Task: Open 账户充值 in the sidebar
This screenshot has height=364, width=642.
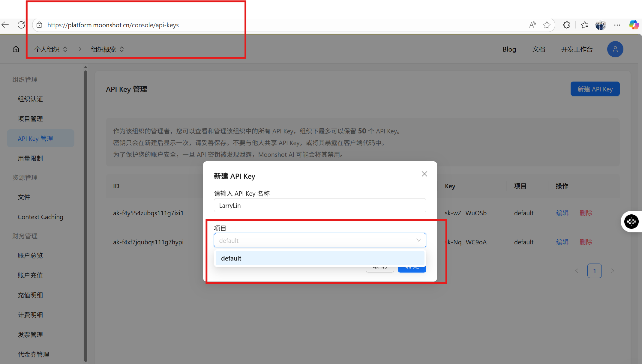Action: pyautogui.click(x=30, y=275)
